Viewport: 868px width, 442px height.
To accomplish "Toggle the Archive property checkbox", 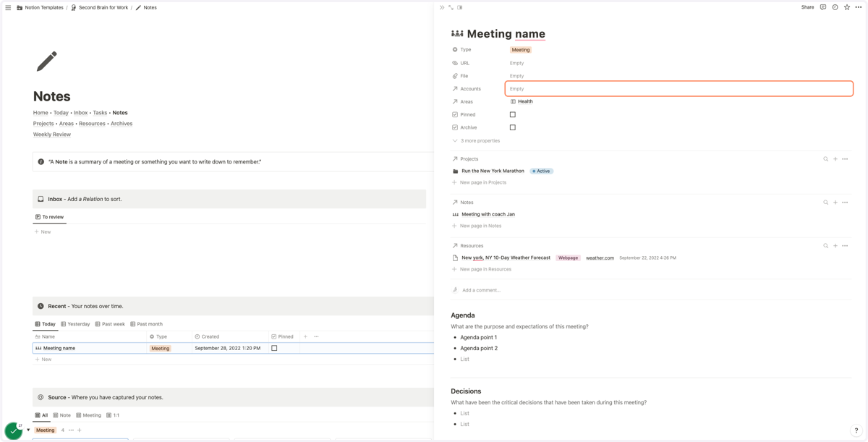I will pos(513,127).
